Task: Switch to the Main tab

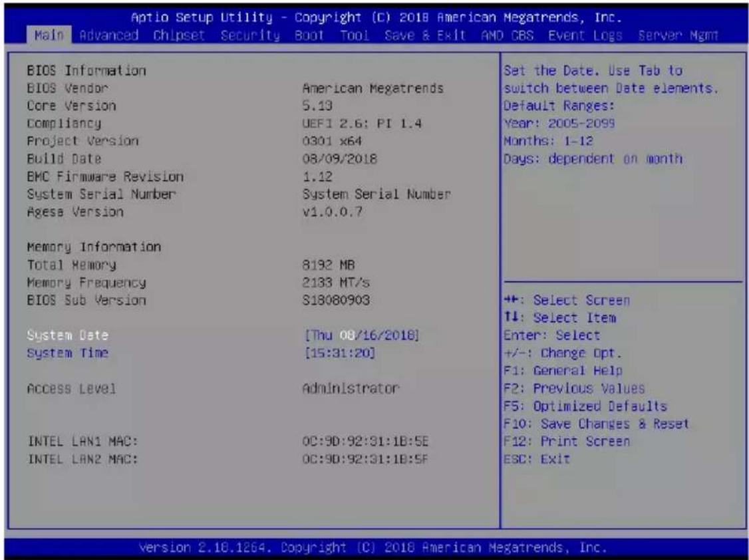Action: [49, 35]
